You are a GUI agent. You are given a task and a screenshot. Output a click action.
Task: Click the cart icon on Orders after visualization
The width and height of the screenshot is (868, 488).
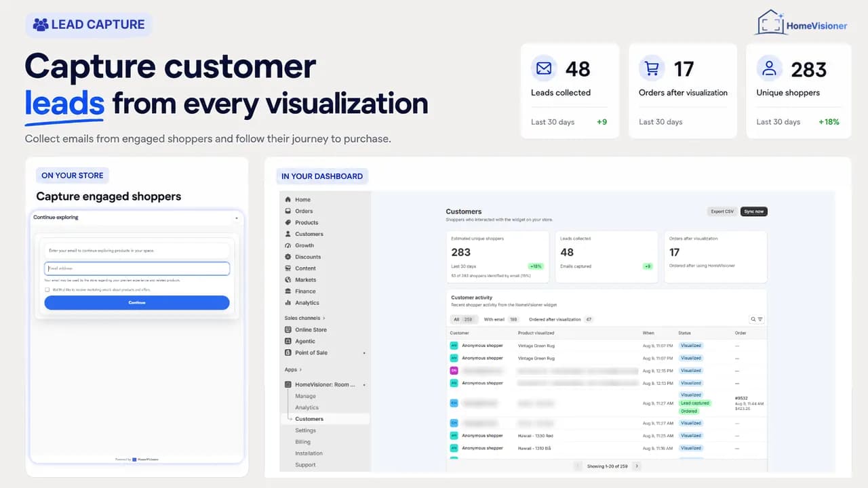pyautogui.click(x=652, y=68)
